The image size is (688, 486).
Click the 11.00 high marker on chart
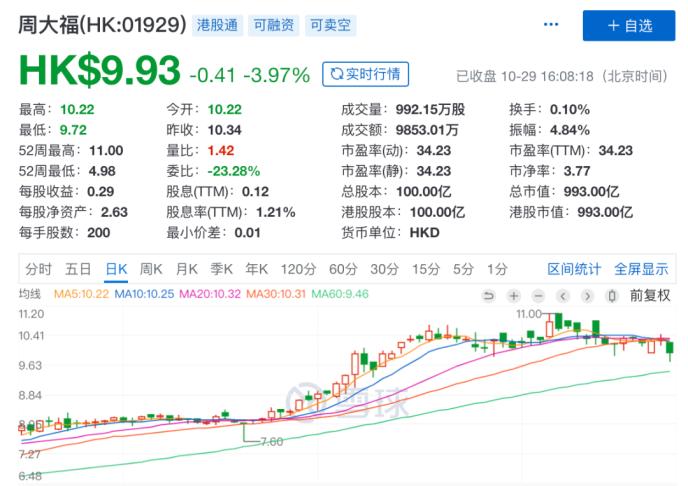tap(529, 314)
